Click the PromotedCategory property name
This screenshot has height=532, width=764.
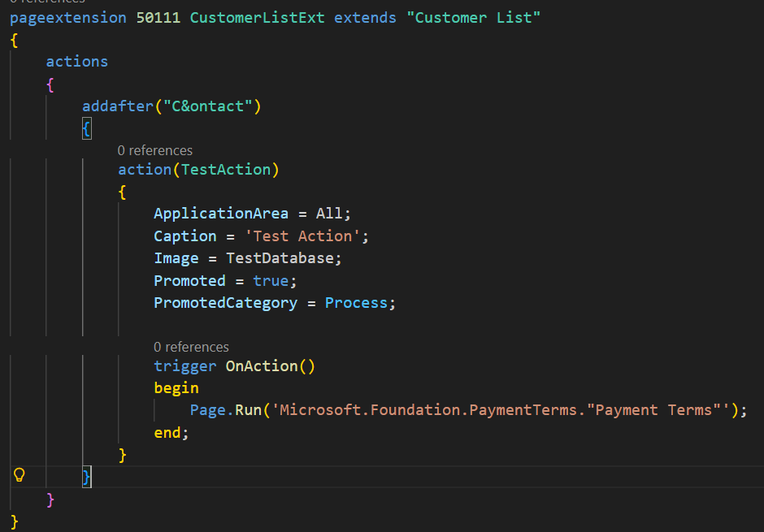pos(225,303)
